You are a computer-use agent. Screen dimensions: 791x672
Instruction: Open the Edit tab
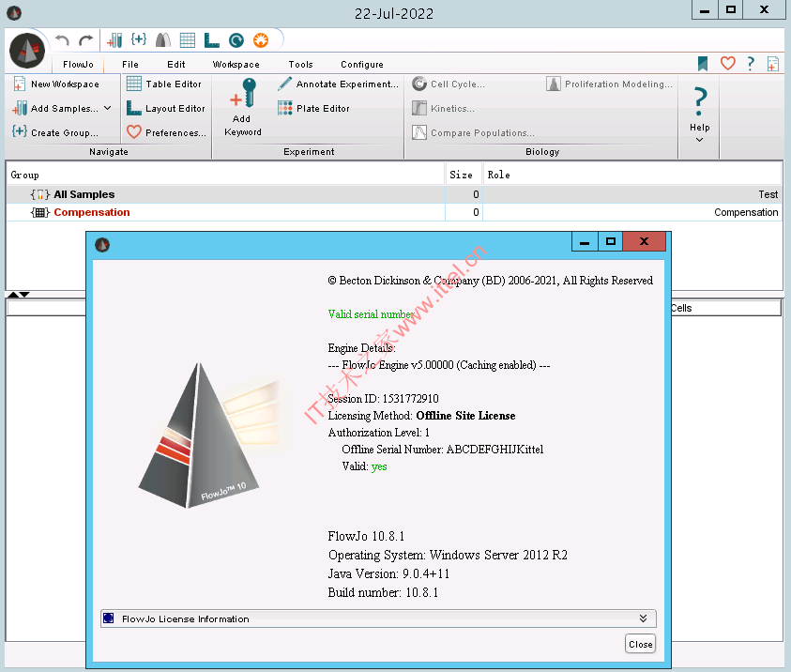[176, 65]
